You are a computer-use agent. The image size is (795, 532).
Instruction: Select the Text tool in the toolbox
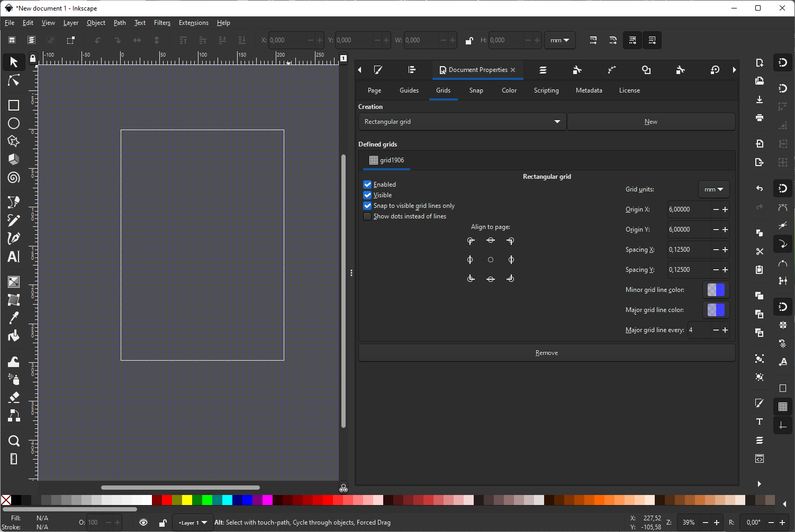coord(13,256)
